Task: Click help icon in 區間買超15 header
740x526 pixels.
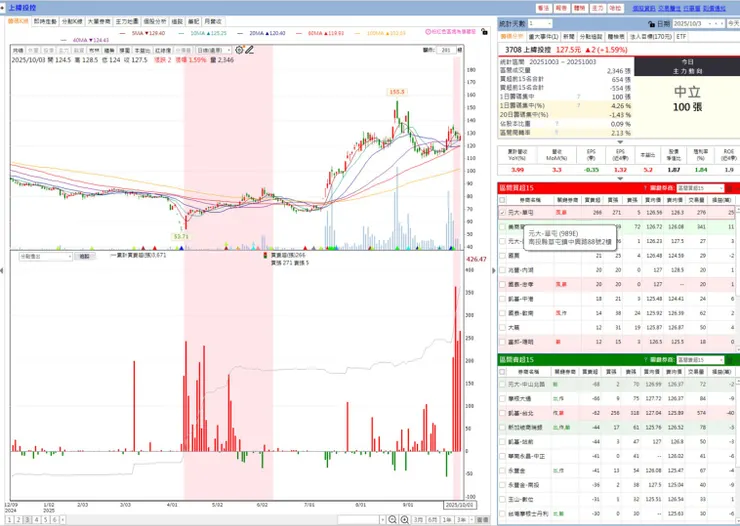Action: point(645,188)
